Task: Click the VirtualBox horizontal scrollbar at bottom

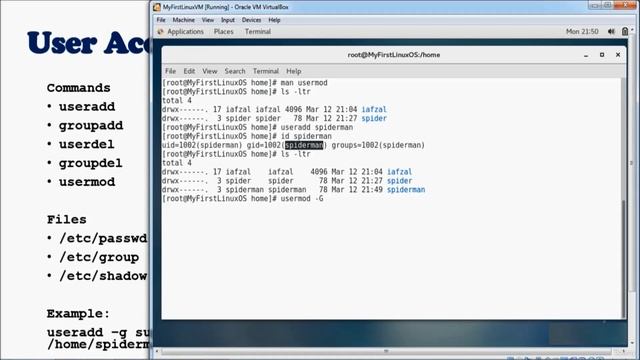Action: tap(386, 351)
